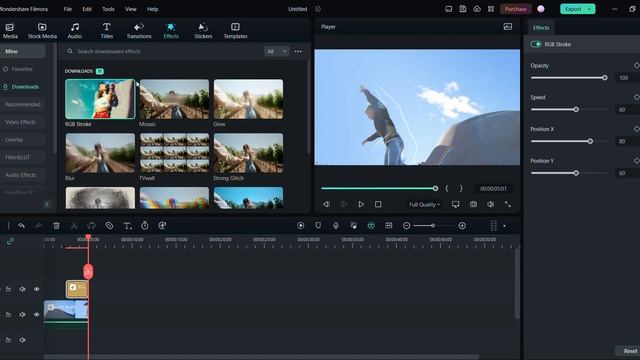The height and width of the screenshot is (360, 640).
Task: Click the Speed stopwatch icon
Action: 144,225
